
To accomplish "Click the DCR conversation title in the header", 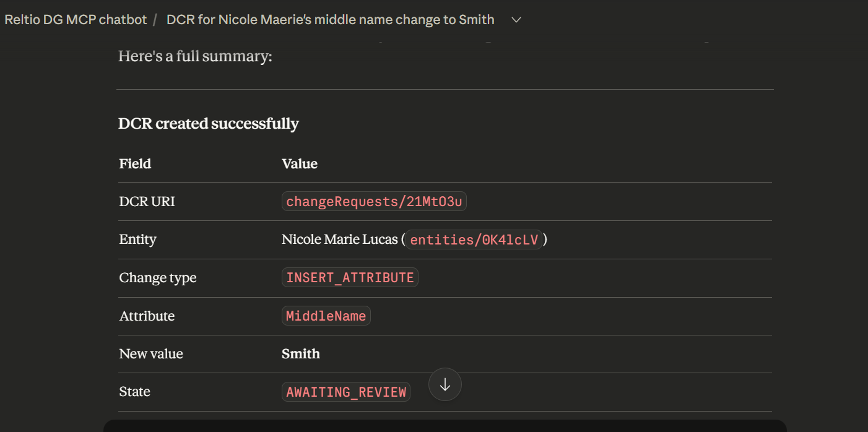I will [330, 20].
